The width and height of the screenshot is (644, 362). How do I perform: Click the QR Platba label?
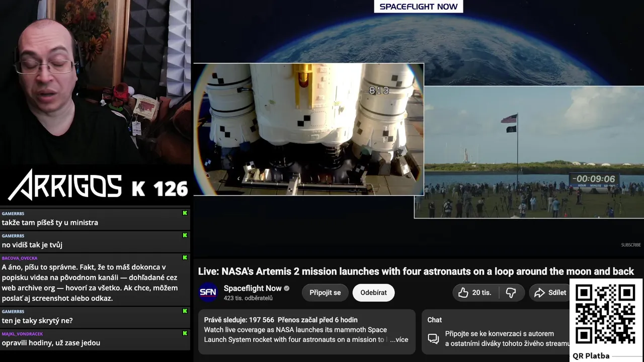pyautogui.click(x=591, y=355)
